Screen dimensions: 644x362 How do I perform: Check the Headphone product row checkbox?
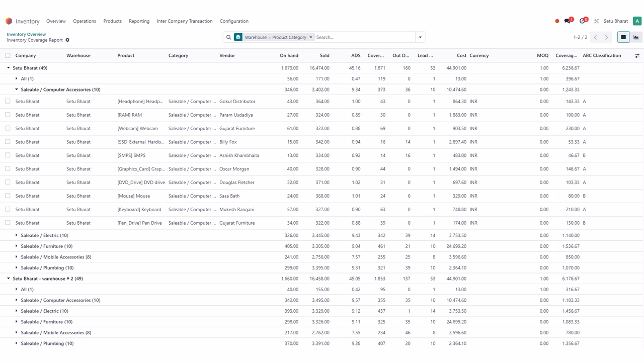(x=8, y=101)
